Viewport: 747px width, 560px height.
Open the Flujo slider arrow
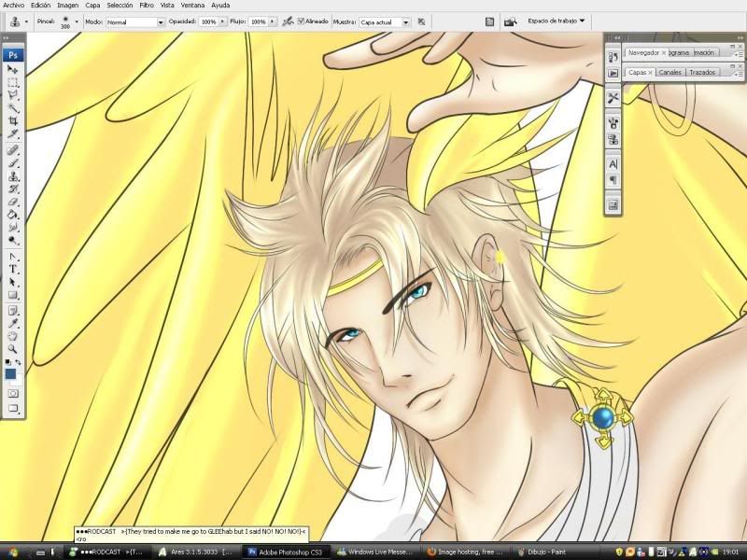click(x=272, y=21)
